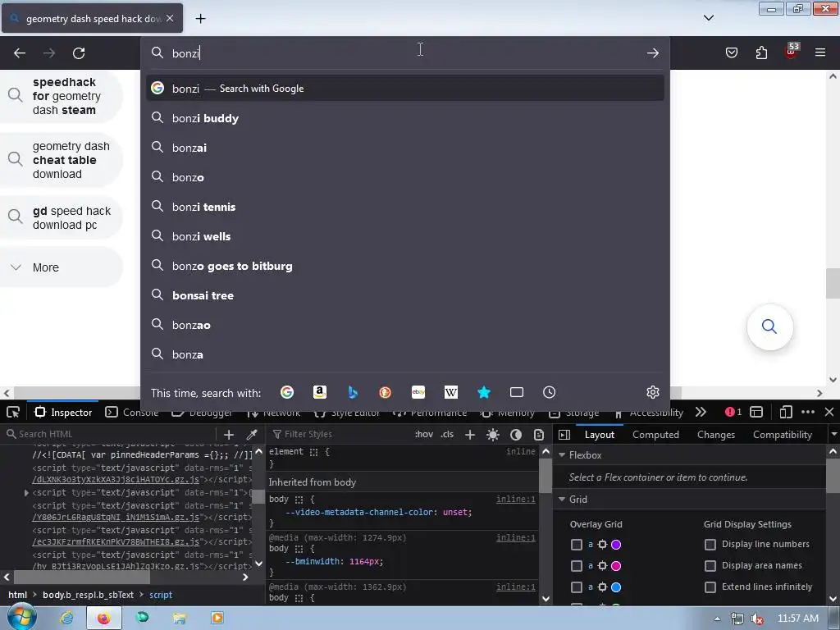Activate the element picker in DevTools
The image size is (840, 630).
13,412
